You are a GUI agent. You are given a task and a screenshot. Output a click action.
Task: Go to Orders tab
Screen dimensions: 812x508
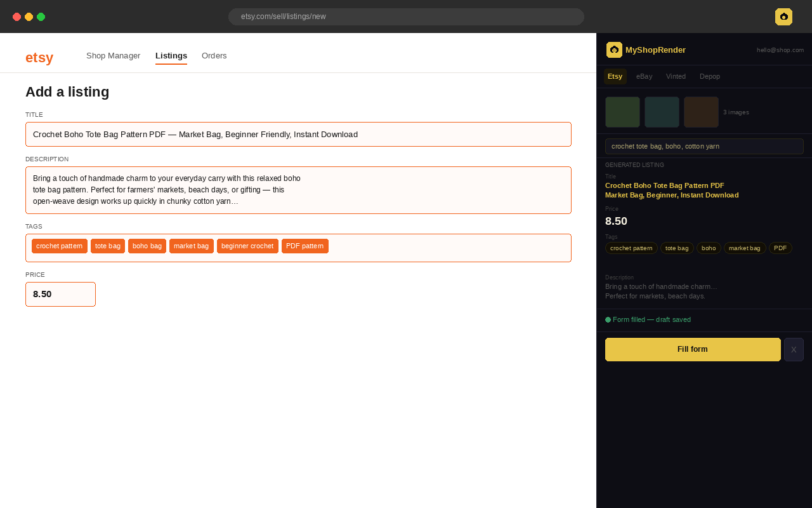click(214, 55)
